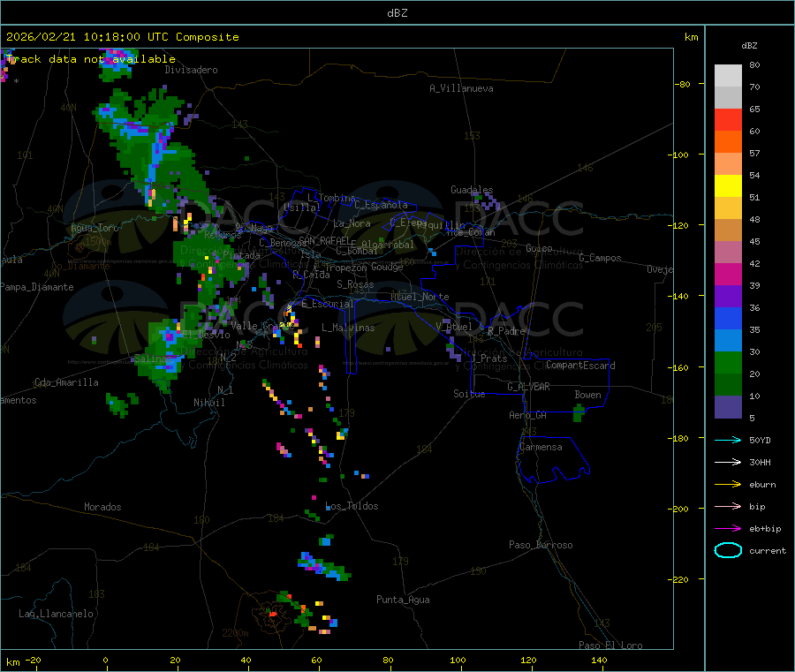Click the L_Malvinas place label
The height and width of the screenshot is (672, 795).
point(348,328)
